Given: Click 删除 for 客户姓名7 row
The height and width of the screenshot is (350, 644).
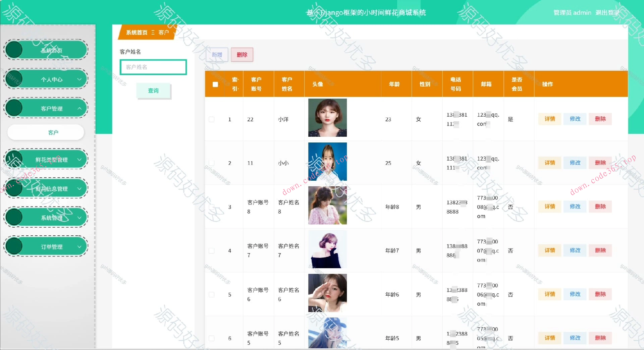Looking at the screenshot, I should [600, 250].
